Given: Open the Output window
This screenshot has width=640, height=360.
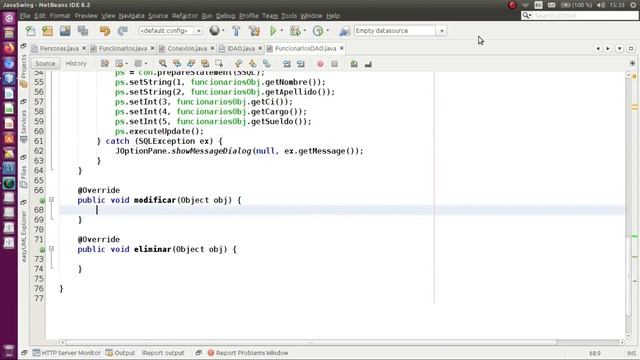Looking at the screenshot, I should 120,353.
